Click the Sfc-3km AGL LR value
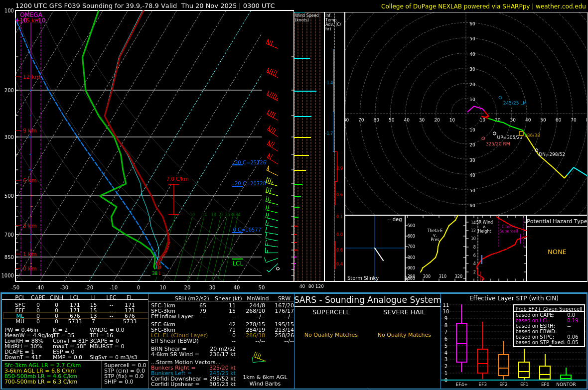588x390 pixels. tap(42, 365)
